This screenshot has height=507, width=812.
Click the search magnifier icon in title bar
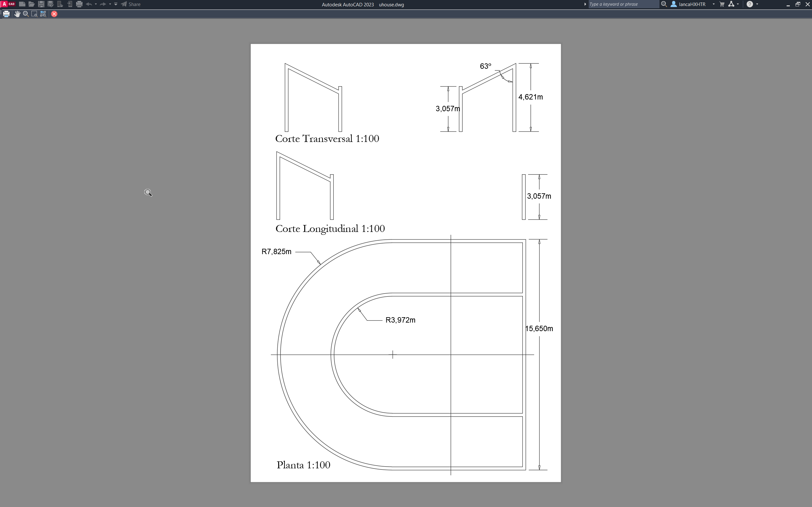[663, 4]
